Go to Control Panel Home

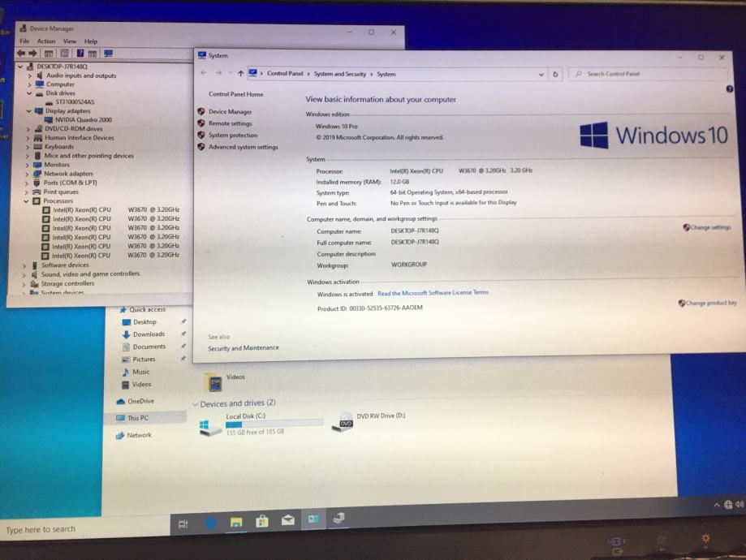click(235, 94)
